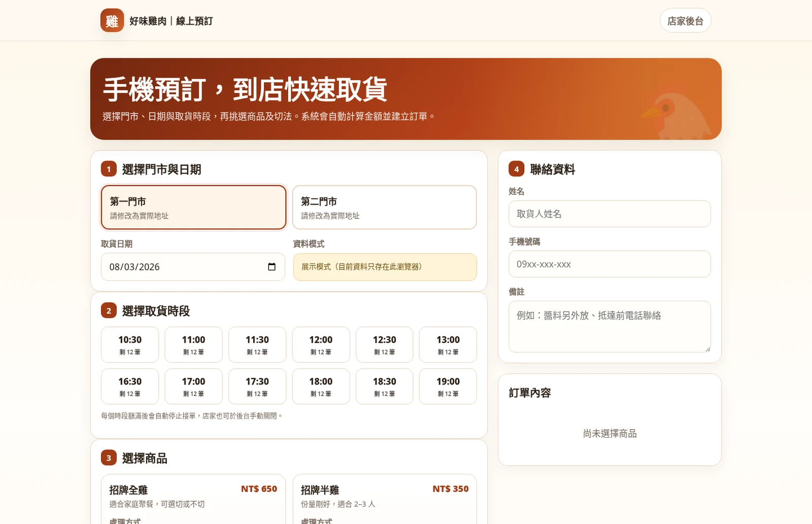Click the 選擇商品 section heading
This screenshot has height=524, width=812.
tap(145, 458)
